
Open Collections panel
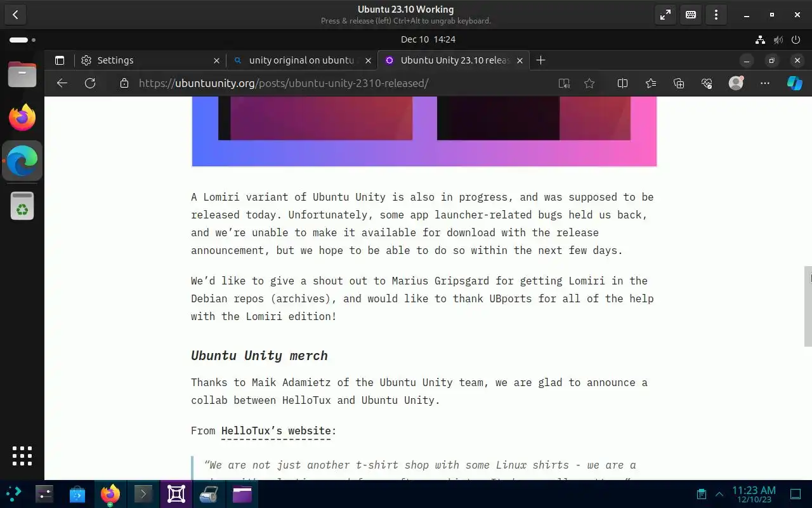point(679,83)
